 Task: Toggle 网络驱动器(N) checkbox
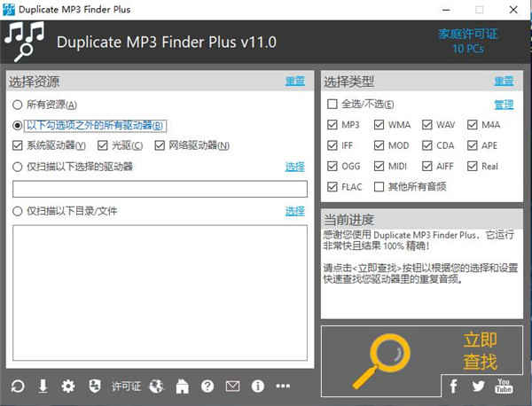[x=160, y=145]
